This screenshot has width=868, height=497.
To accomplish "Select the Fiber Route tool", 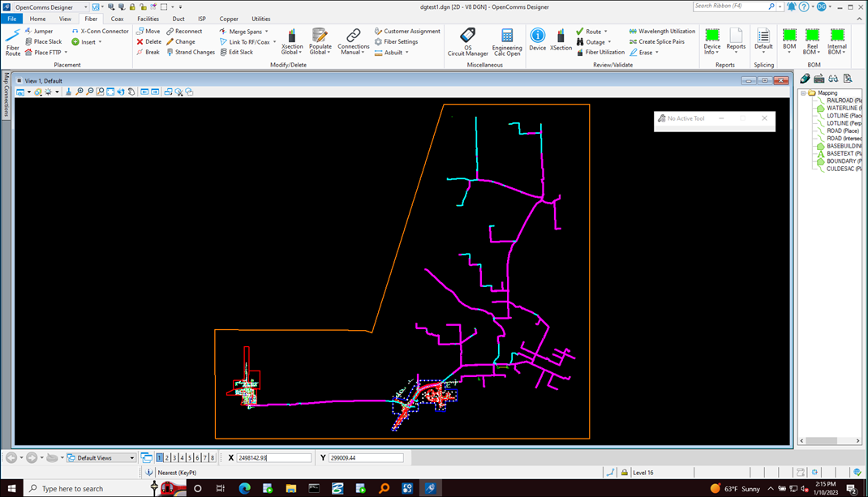I will click(x=13, y=42).
